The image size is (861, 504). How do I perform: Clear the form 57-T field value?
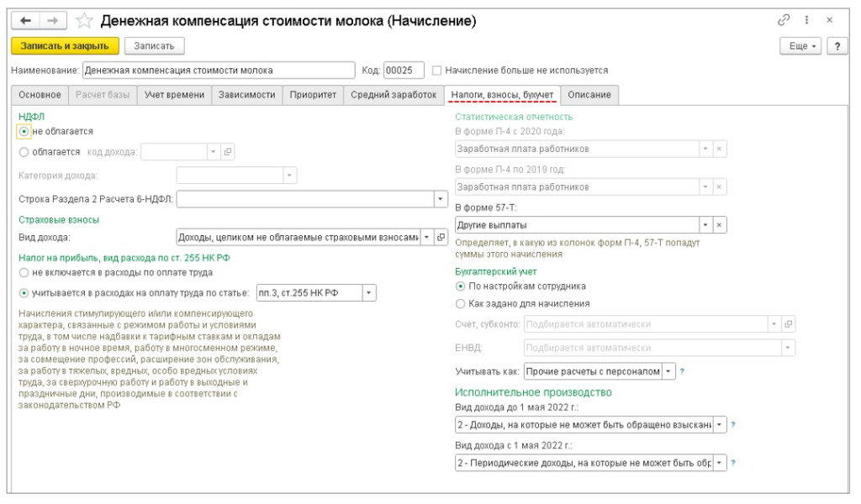tap(719, 224)
